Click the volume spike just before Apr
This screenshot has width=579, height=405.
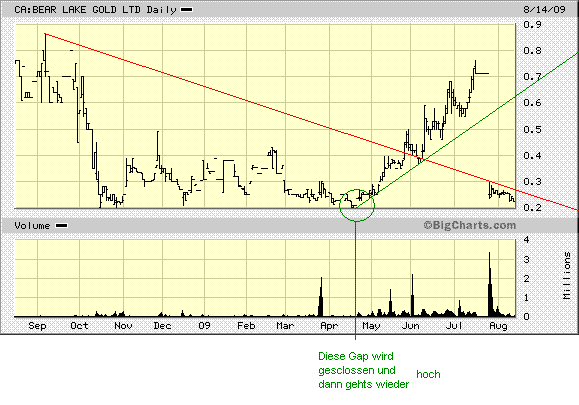tap(321, 297)
